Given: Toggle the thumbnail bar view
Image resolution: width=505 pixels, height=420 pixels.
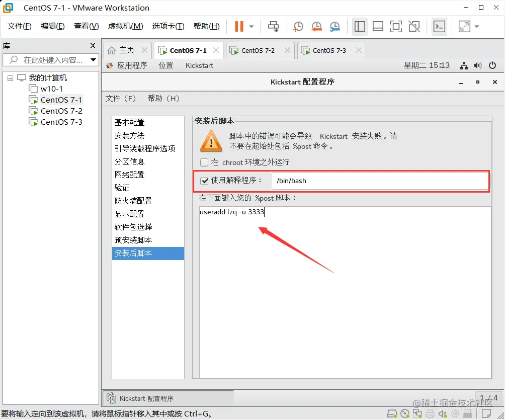Looking at the screenshot, I should 378,27.
